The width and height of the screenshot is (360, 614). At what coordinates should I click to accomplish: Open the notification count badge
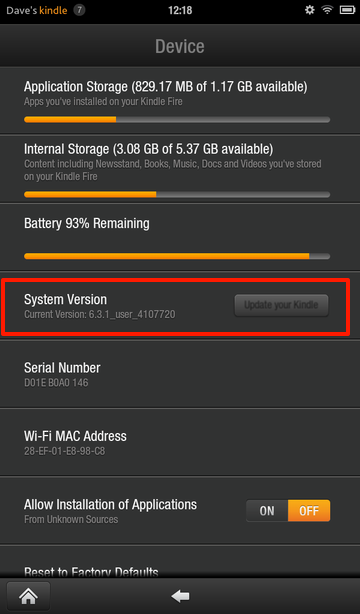point(79,10)
